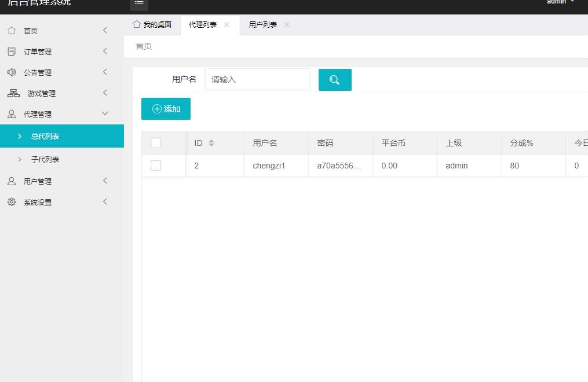Click the hamburger menu toggle icon
The height and width of the screenshot is (382, 588).
[x=139, y=3]
